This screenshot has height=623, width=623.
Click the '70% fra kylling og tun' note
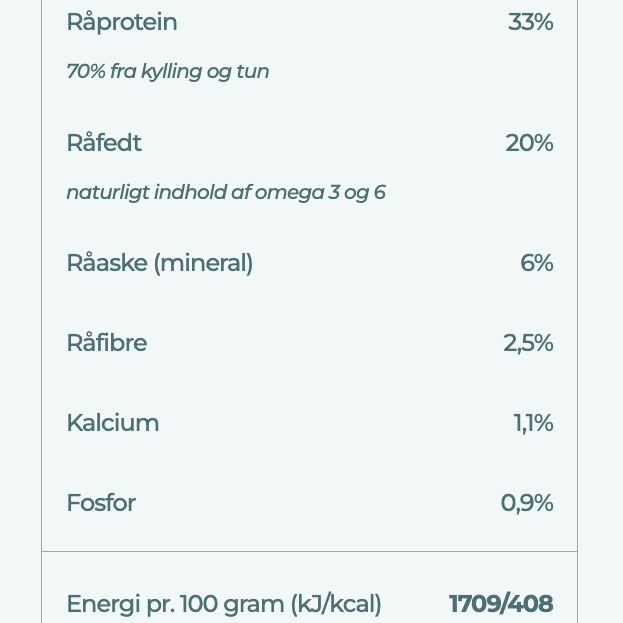pos(167,72)
